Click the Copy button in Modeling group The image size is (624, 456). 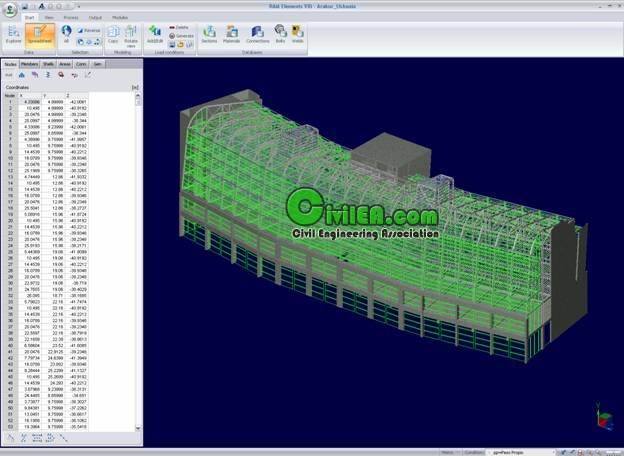point(113,35)
